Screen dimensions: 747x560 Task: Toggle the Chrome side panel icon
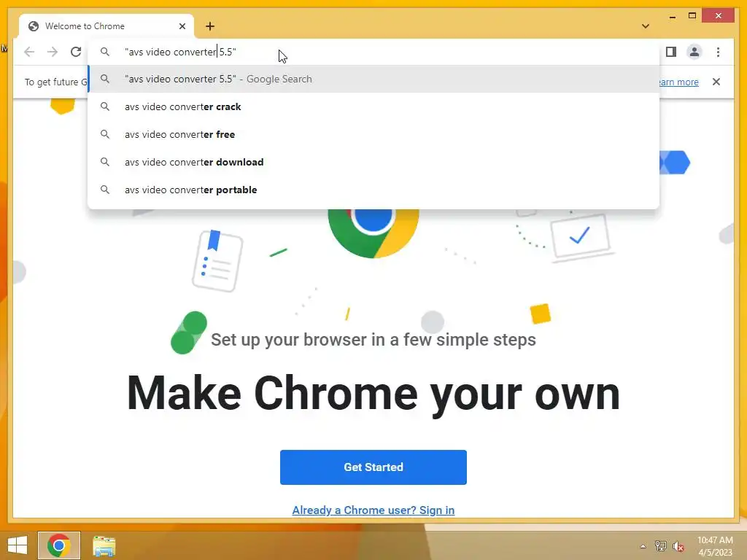click(671, 52)
